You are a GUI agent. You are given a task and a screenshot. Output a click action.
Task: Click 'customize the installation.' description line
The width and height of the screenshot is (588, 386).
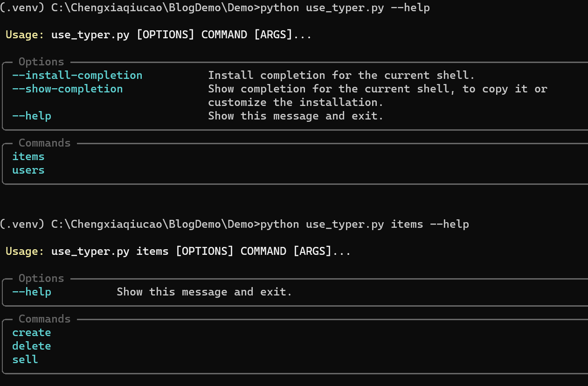(296, 102)
